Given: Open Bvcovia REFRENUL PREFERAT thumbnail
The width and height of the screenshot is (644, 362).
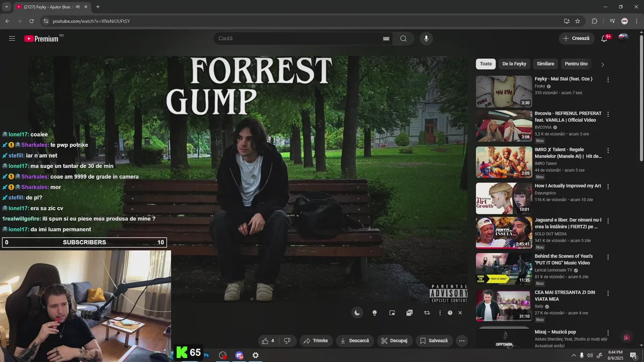Looking at the screenshot, I should click(504, 126).
